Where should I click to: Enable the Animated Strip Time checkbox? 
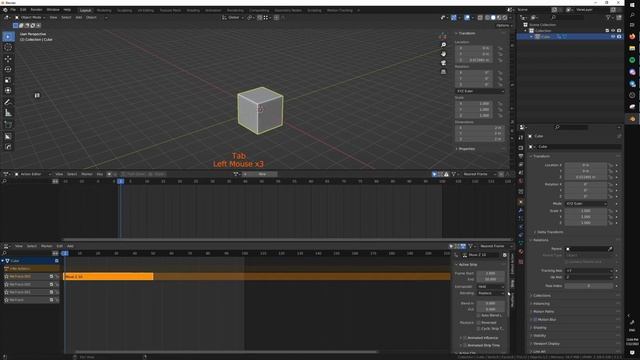pyautogui.click(x=465, y=345)
